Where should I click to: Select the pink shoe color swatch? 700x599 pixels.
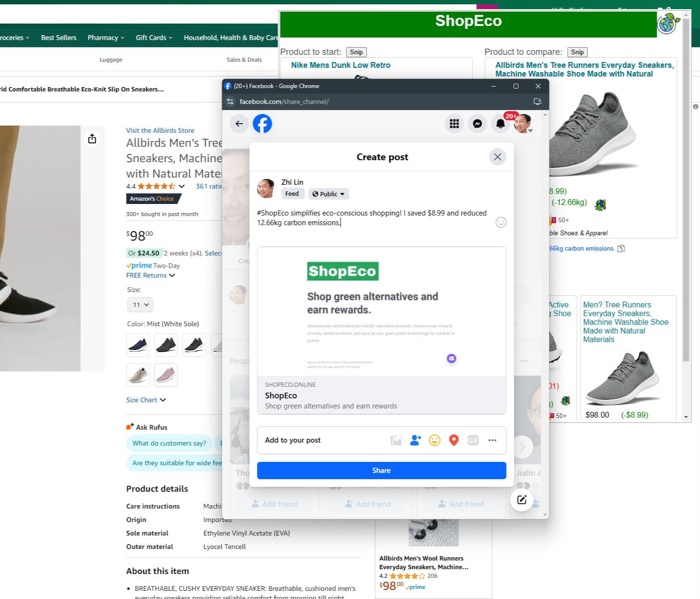point(166,374)
